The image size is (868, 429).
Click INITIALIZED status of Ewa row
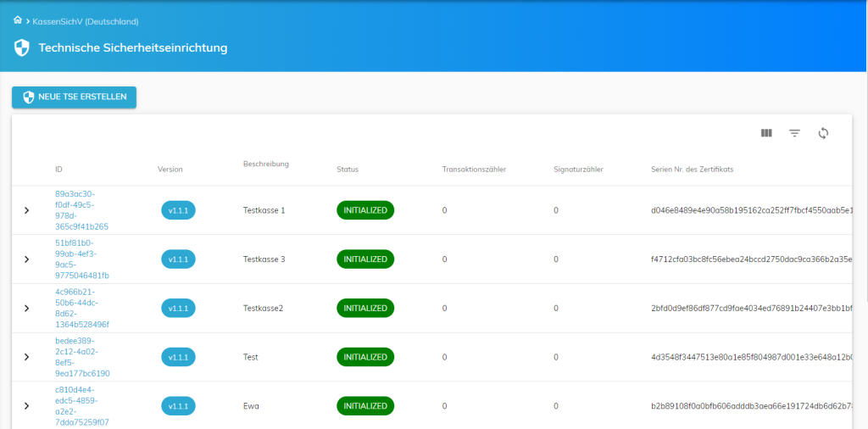tap(365, 406)
